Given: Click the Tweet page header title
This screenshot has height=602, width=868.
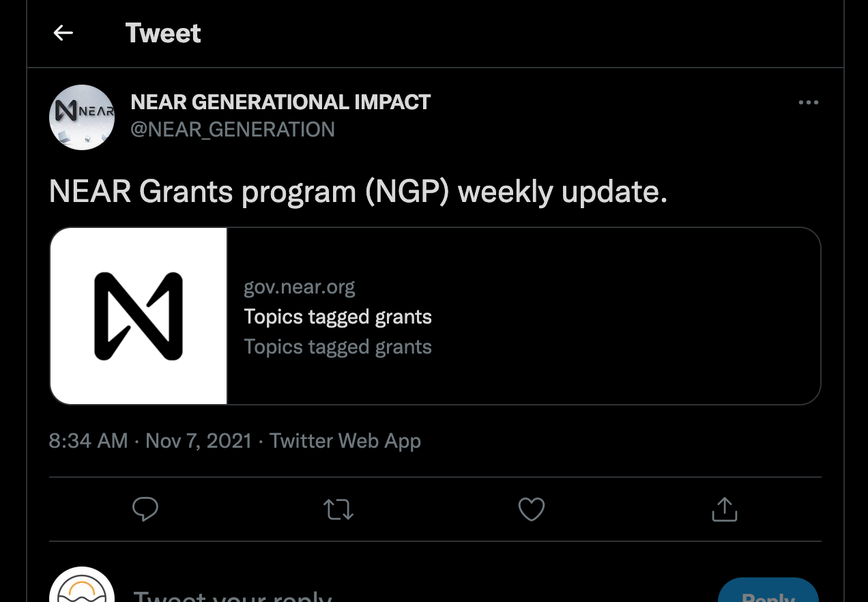Looking at the screenshot, I should [x=163, y=33].
